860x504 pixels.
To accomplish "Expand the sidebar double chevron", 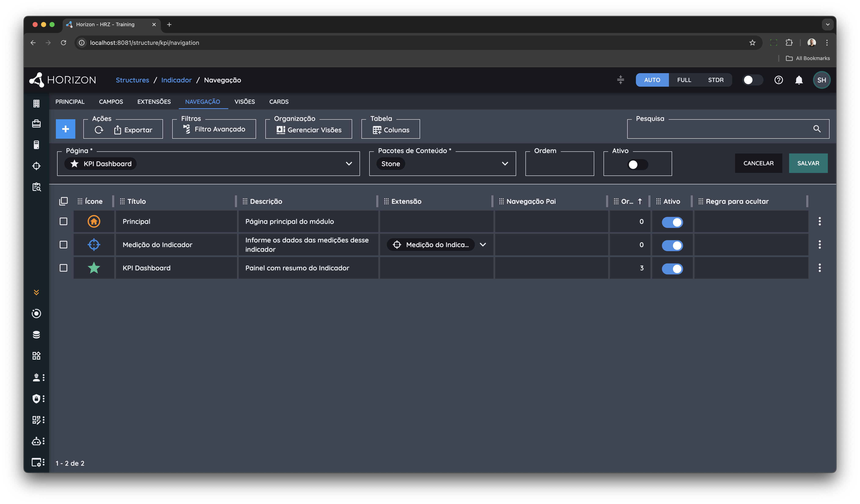I will coord(36,293).
